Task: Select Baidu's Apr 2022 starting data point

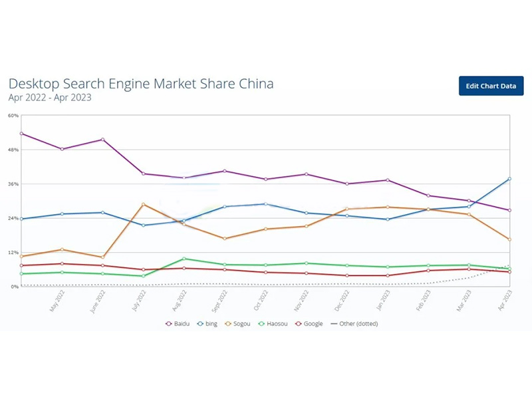Action: pyautogui.click(x=21, y=134)
